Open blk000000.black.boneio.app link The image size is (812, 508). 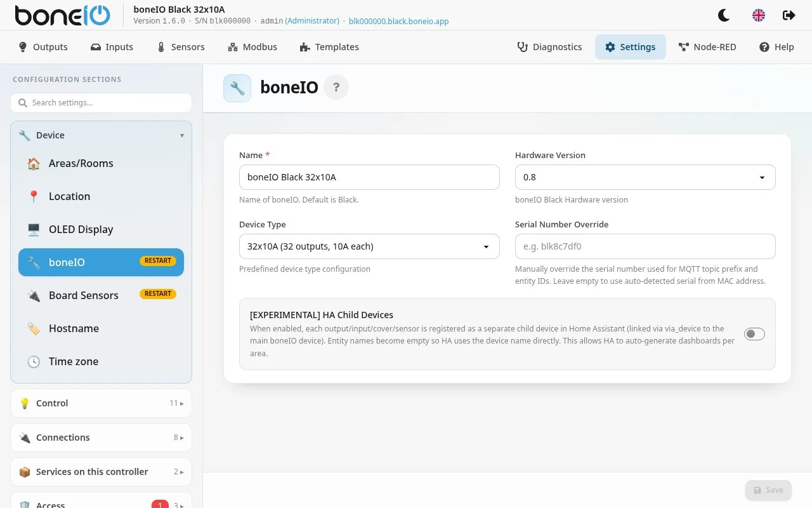398,21
